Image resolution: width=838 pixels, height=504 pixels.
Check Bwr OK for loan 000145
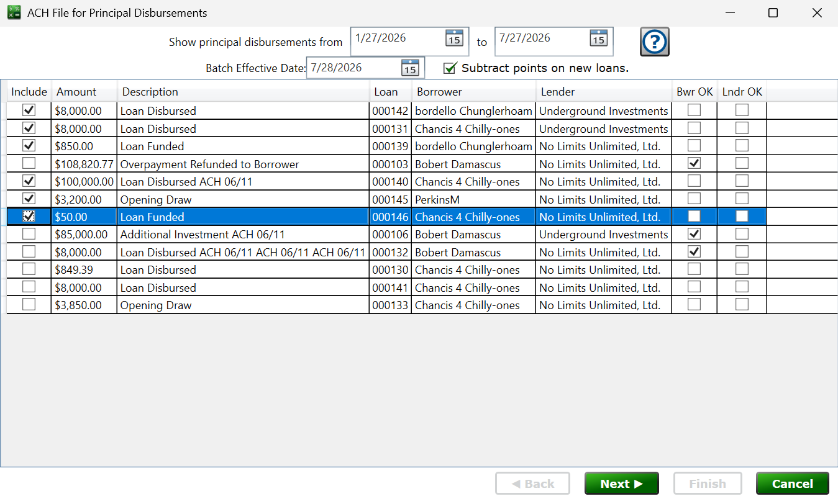[695, 199]
